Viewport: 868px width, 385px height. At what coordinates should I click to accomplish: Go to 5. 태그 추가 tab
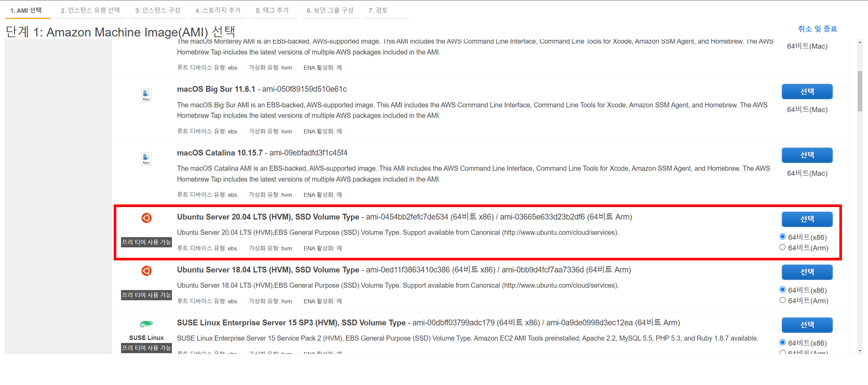coord(272,10)
